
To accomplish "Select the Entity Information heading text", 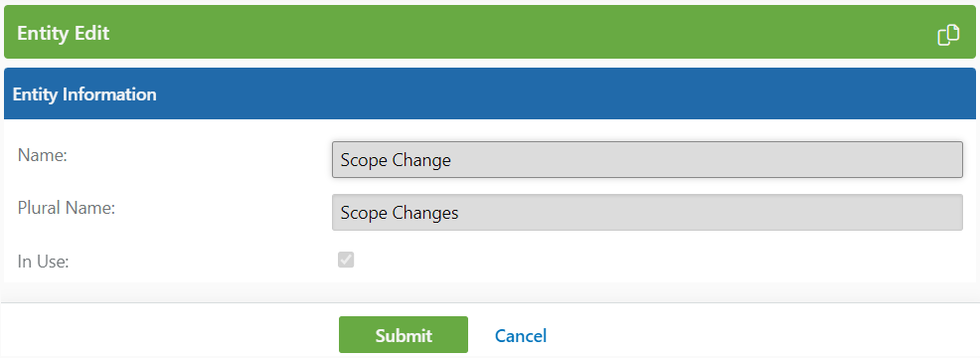I will coord(84,94).
